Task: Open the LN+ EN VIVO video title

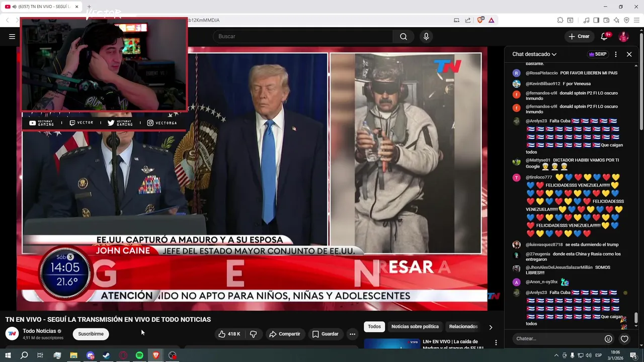Action: coord(453,344)
